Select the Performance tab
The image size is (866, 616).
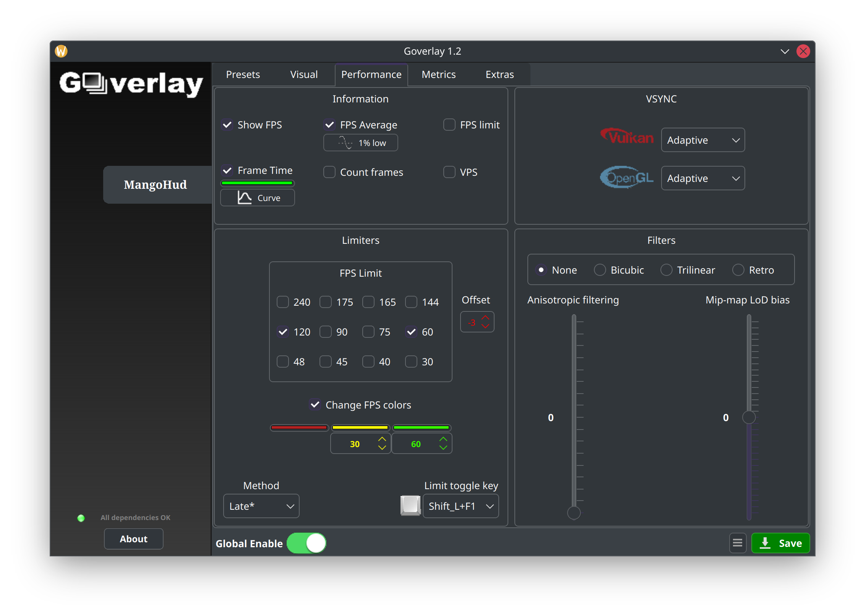tap(371, 75)
